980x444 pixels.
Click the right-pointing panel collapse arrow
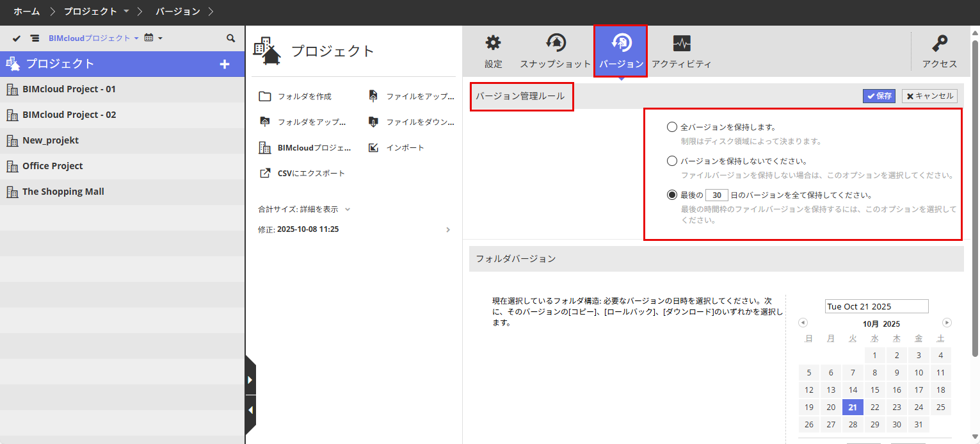click(x=250, y=380)
